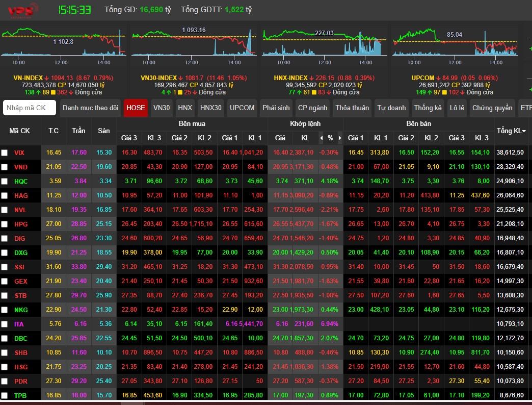Image resolution: width=532 pixels, height=405 pixels.
Task: Click the down arrow next to VN30-INDEX
Action: tap(180, 78)
